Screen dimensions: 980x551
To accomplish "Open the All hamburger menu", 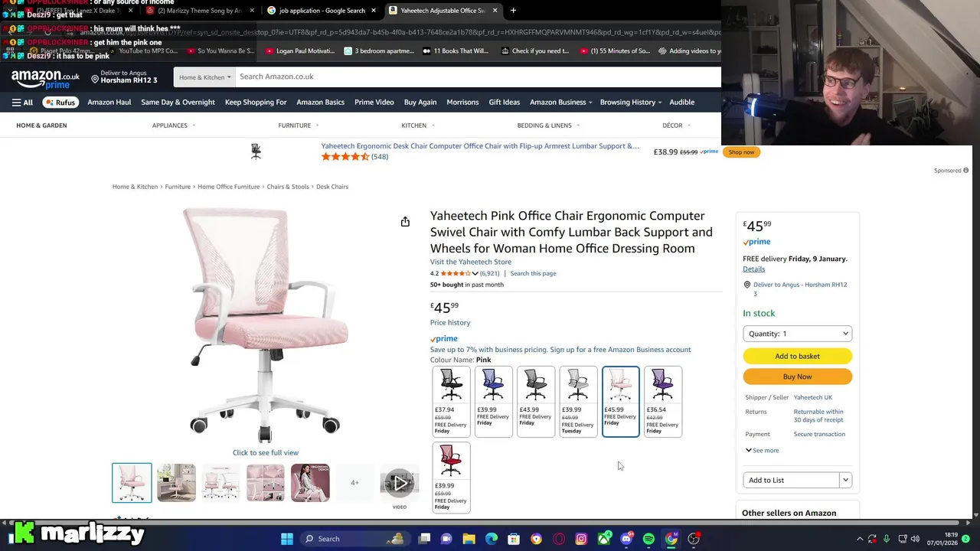I will coord(22,103).
